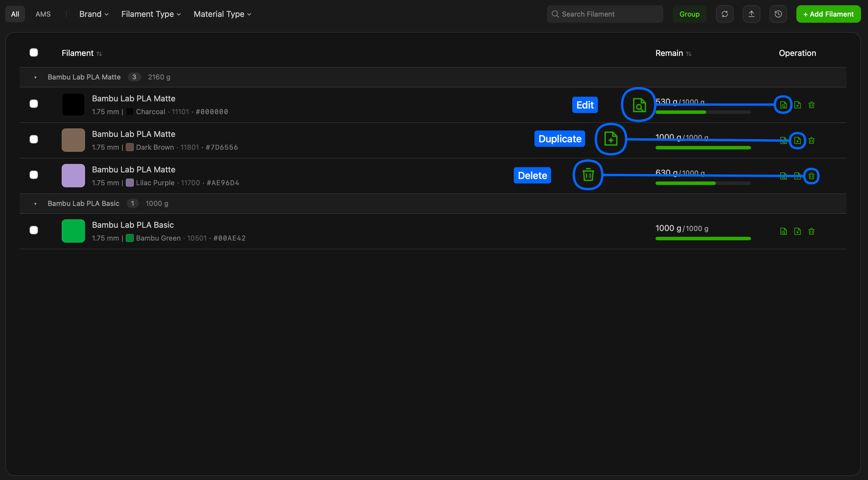Click the refresh filament list icon
The image size is (868, 480).
724,14
